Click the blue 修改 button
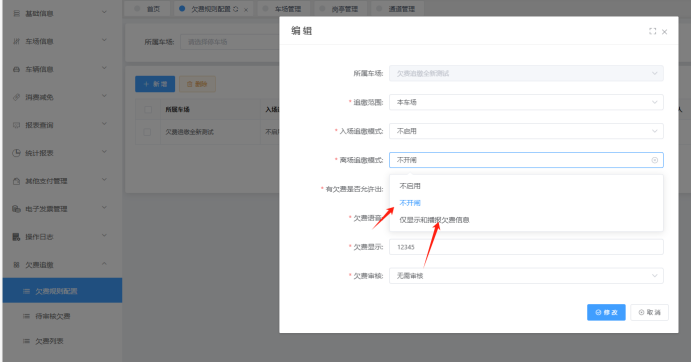The width and height of the screenshot is (692, 363). (606, 312)
